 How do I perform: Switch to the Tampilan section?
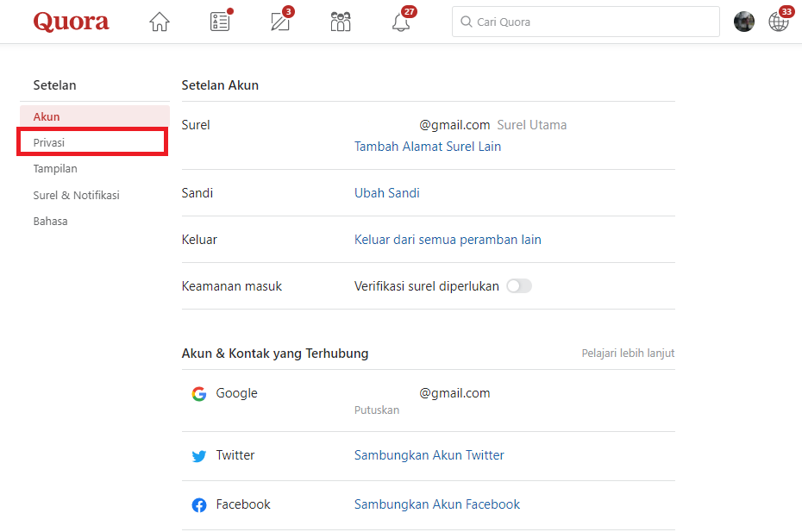pos(55,168)
